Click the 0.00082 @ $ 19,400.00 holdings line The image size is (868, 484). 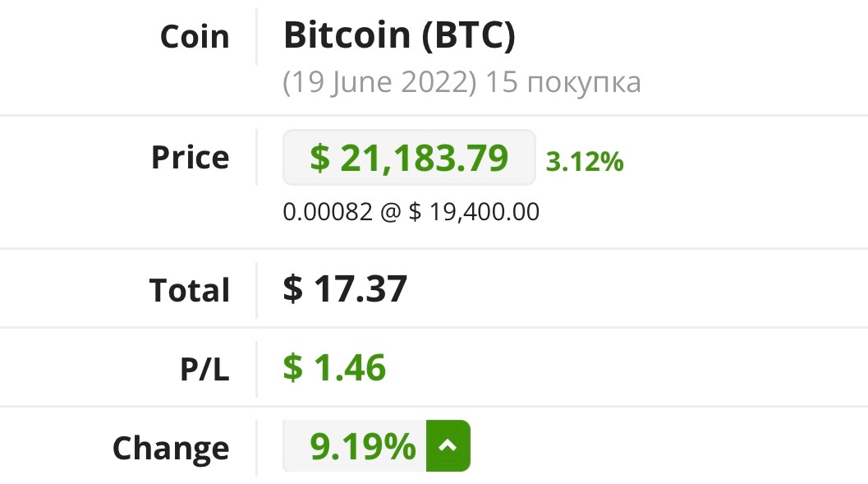click(411, 211)
